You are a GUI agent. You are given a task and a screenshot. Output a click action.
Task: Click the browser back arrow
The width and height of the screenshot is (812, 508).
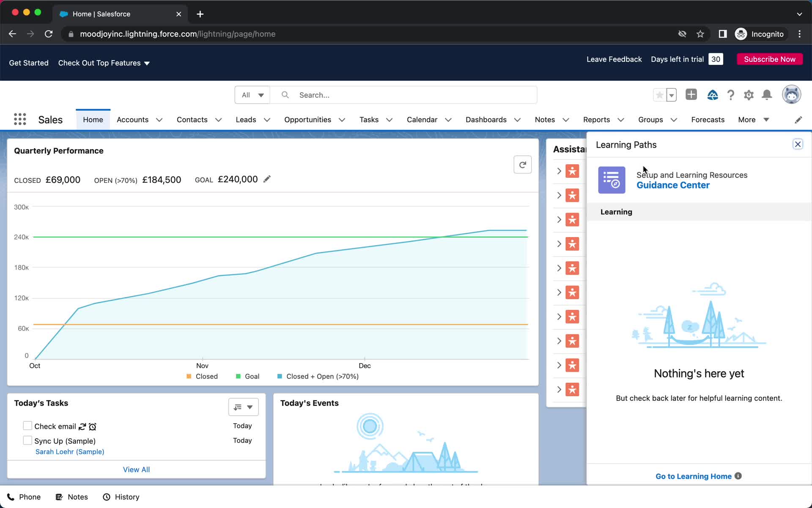coord(12,34)
